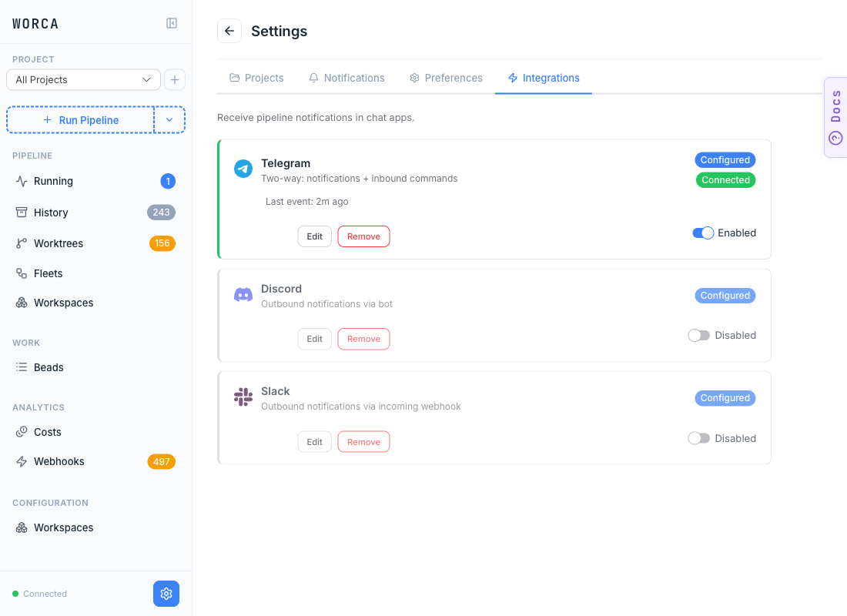Click the Running activity pulse icon
This screenshot has height=616, width=847.
(22, 181)
